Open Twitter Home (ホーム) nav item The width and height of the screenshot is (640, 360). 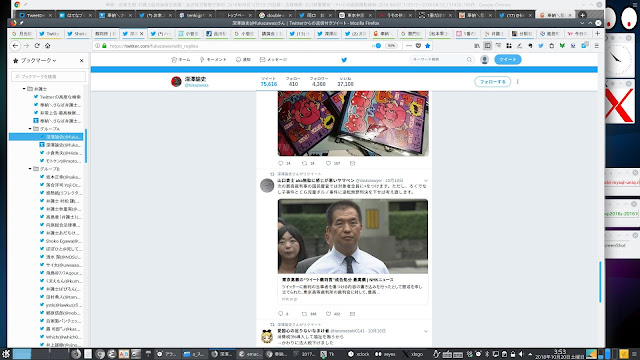click(x=181, y=60)
